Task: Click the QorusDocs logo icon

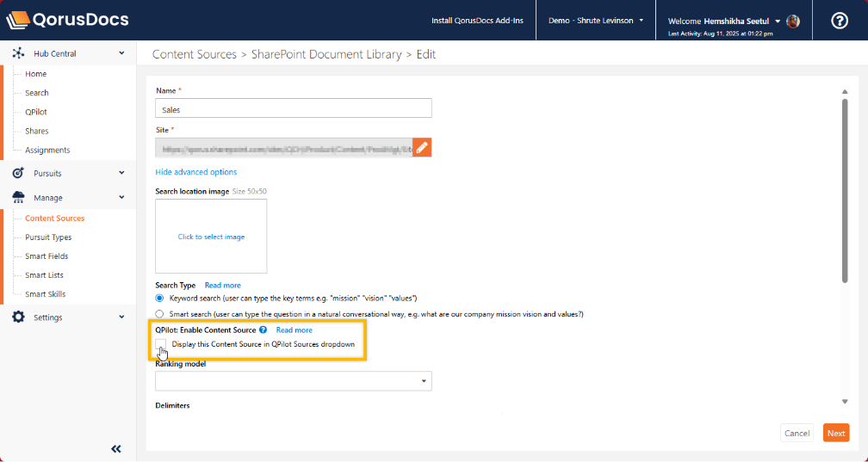Action: (x=18, y=20)
